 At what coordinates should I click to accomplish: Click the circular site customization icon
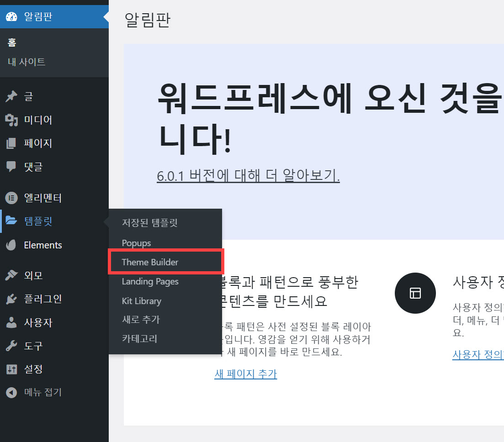[415, 293]
